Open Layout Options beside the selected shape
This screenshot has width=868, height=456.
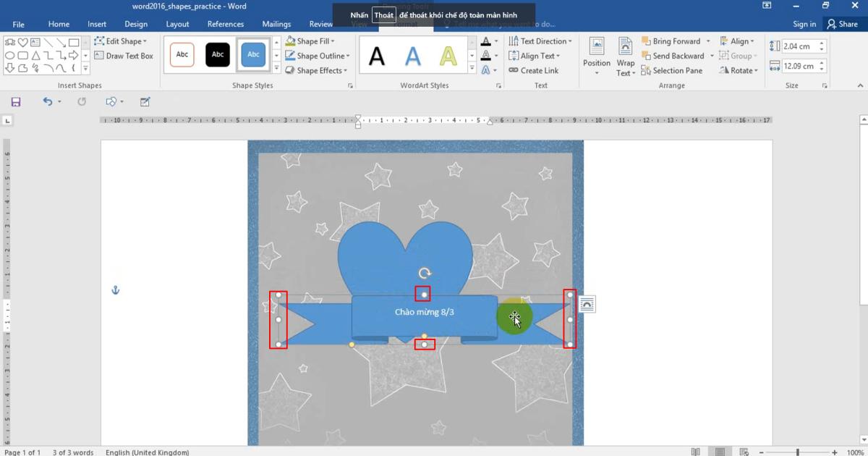(587, 305)
